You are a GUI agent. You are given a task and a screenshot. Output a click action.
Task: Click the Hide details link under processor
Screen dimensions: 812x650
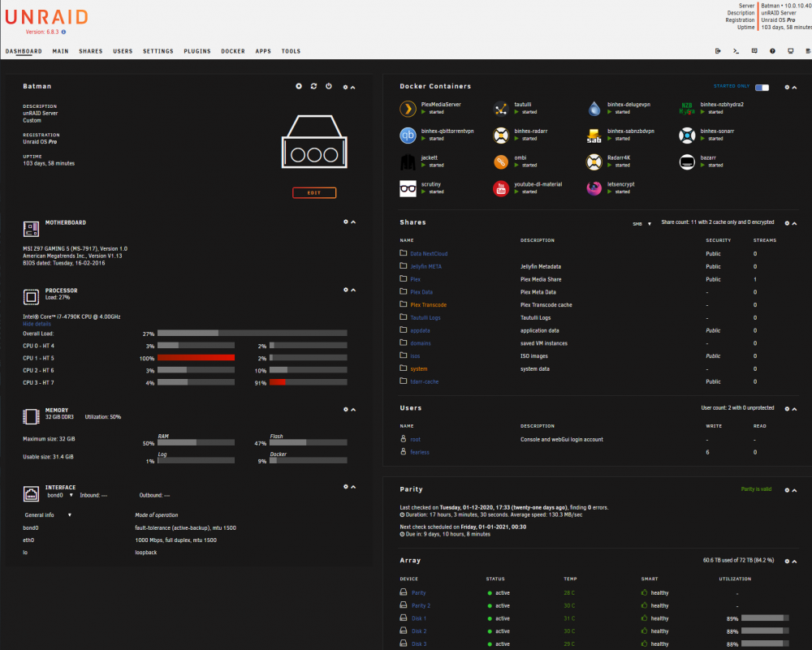pos(37,324)
